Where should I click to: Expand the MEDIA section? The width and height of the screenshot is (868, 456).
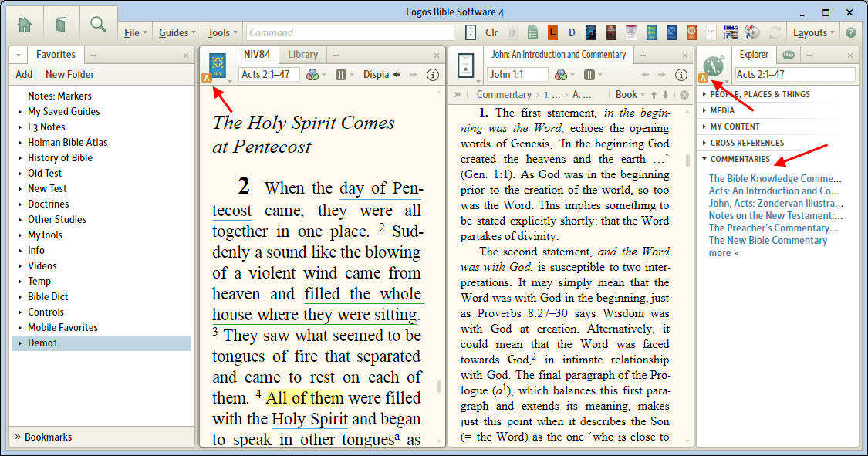704,110
